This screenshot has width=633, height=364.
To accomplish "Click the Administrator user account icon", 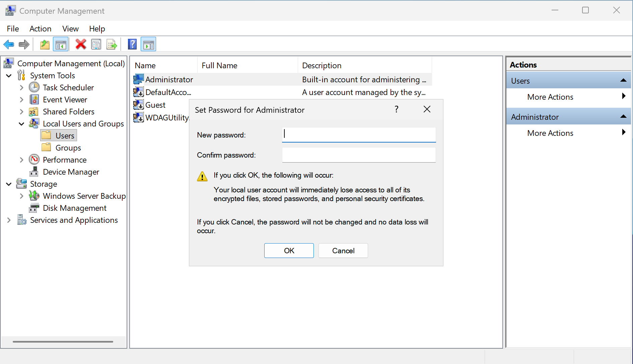I will click(138, 79).
